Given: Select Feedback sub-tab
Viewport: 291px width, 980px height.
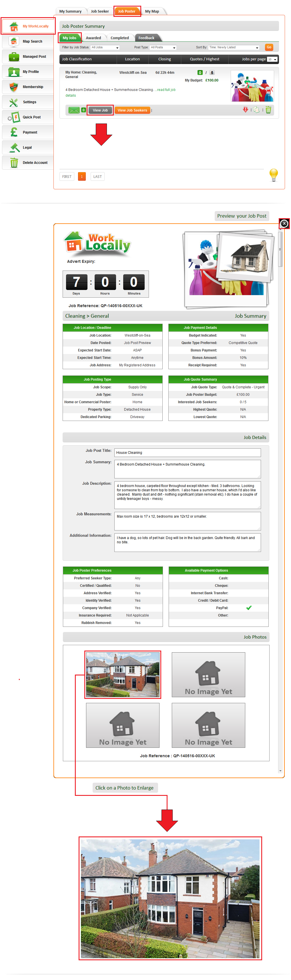Looking at the screenshot, I should click(x=146, y=38).
